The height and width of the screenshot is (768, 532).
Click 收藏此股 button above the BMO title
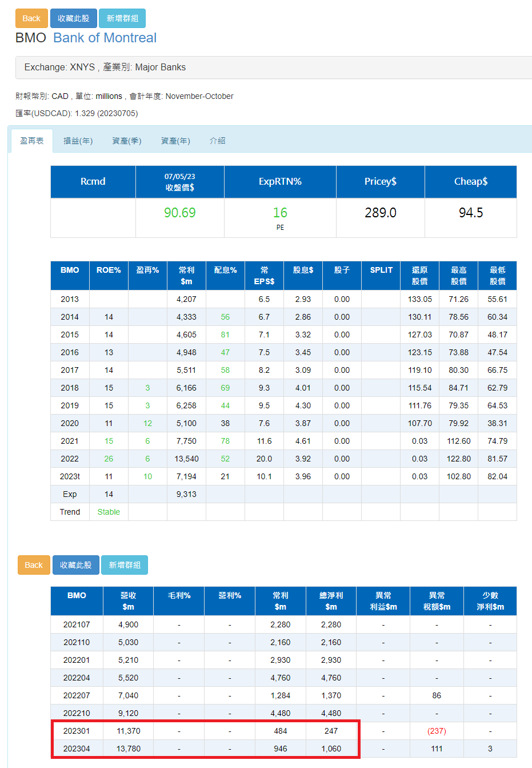click(x=74, y=18)
